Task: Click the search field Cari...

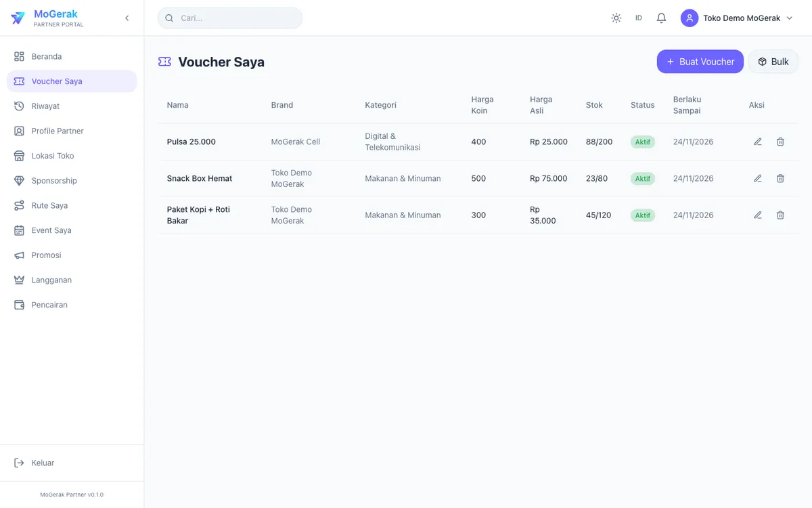Action: point(230,18)
